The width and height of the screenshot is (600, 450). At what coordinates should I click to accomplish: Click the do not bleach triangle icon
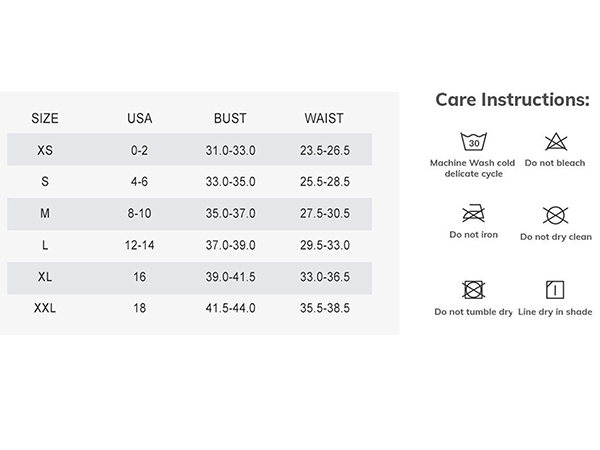point(556,142)
